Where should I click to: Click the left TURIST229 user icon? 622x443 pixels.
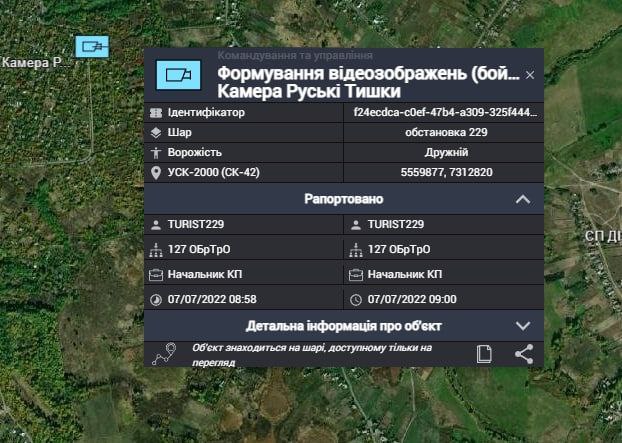pyautogui.click(x=156, y=225)
